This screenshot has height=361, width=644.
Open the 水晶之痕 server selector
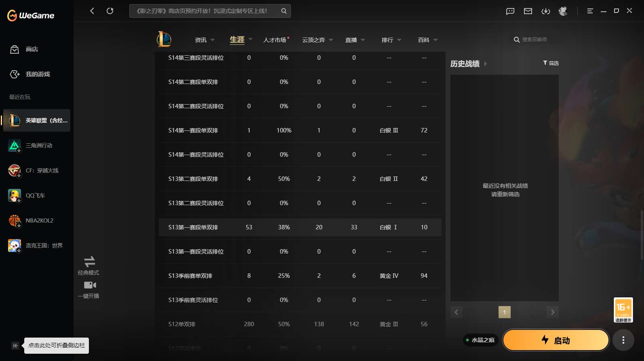480,340
